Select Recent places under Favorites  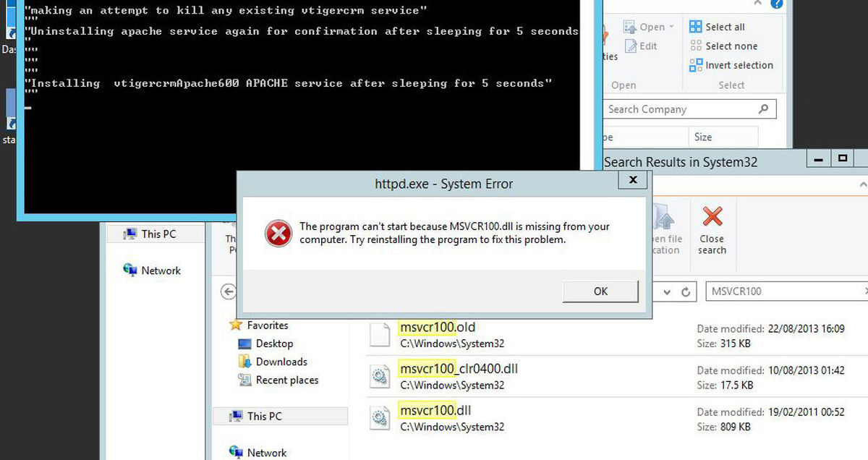click(287, 380)
